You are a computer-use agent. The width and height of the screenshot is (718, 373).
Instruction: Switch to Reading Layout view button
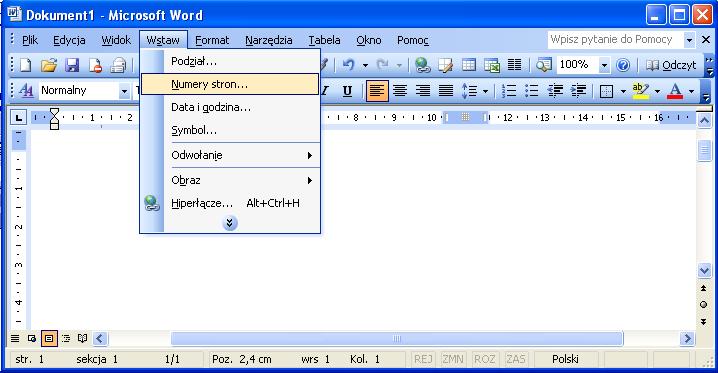coord(82,339)
